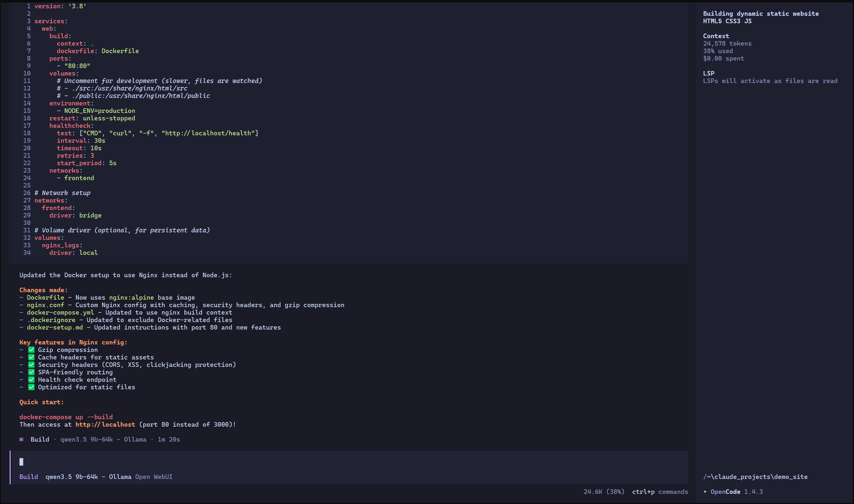Click docker-compose.yml in changes list
The image size is (854, 504).
click(x=61, y=312)
